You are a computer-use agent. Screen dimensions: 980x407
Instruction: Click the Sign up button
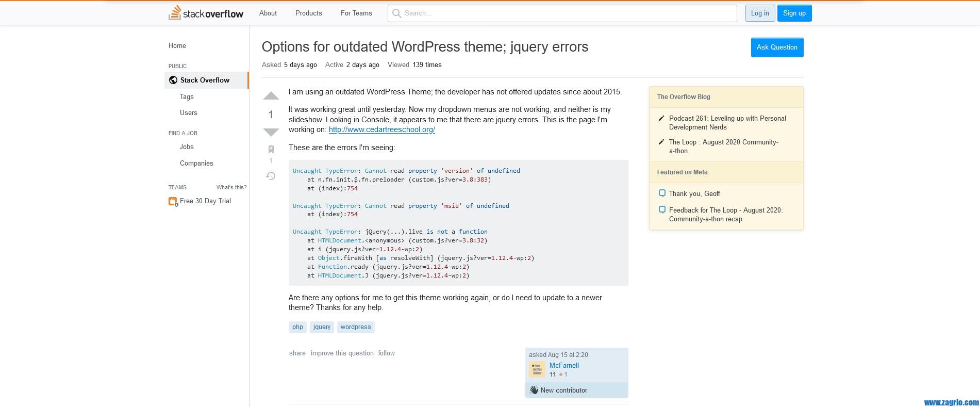pyautogui.click(x=794, y=13)
